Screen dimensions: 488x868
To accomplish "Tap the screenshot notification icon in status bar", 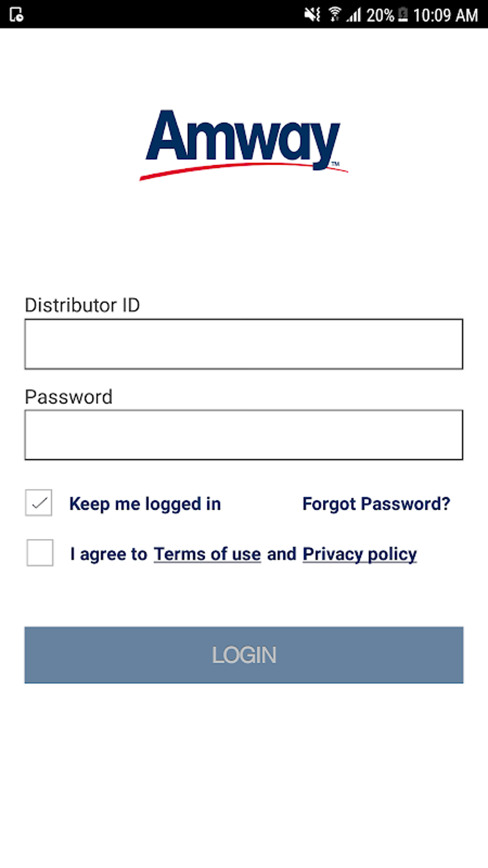I will pyautogui.click(x=16, y=15).
